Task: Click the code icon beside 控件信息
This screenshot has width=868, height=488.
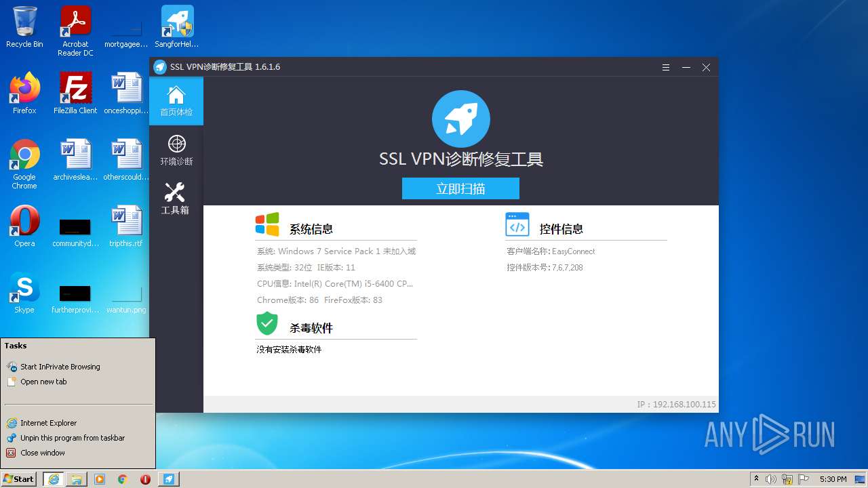Action: tap(517, 224)
